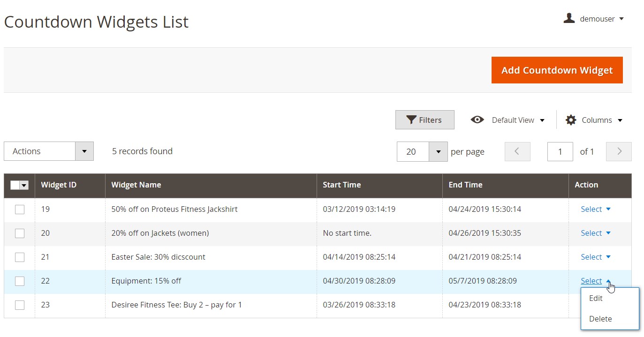Viewport: 644px width, 337px height.
Task: Sort by Start Time column header
Action: [x=379, y=185]
